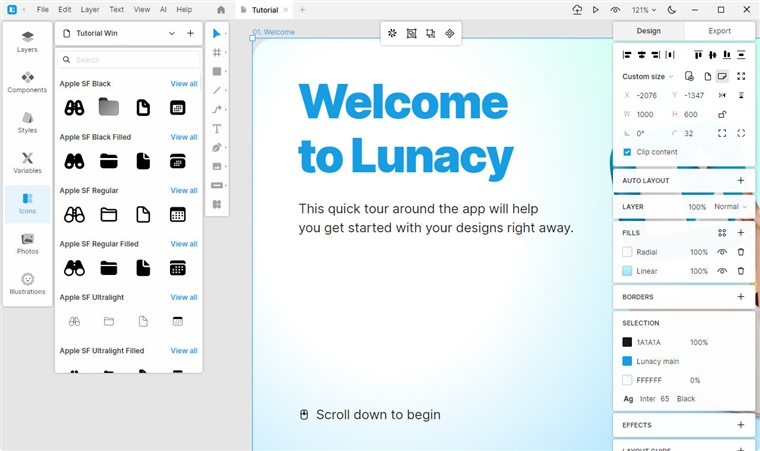The width and height of the screenshot is (760, 451).
Task: Click Apple SF Ultralight binoculars icon
Action: pos(74,322)
